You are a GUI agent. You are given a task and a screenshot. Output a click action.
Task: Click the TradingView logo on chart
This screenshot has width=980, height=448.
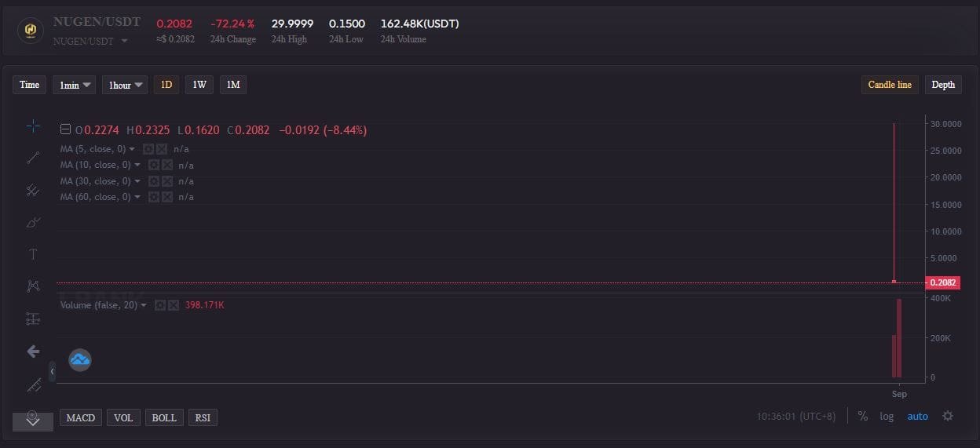(80, 360)
